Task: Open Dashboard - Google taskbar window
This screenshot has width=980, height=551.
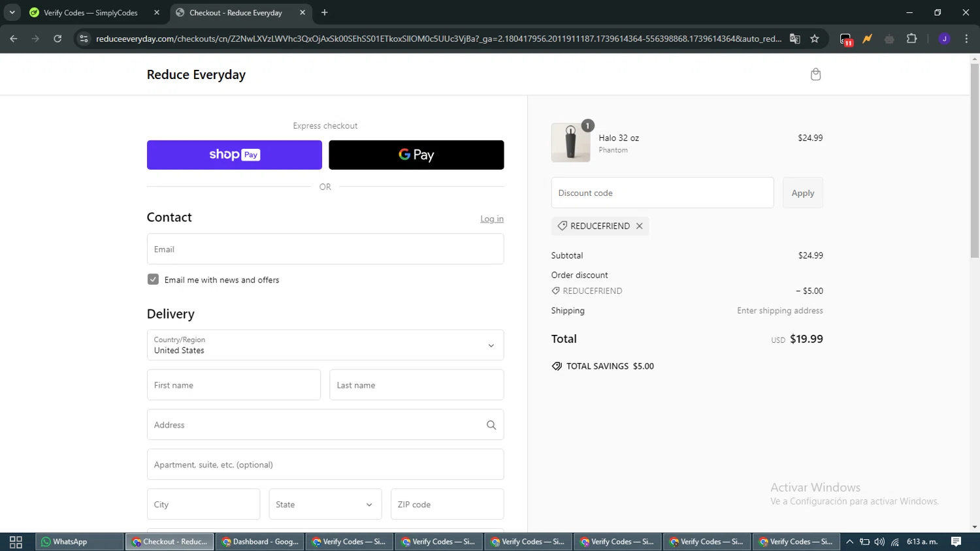Action: pyautogui.click(x=260, y=542)
